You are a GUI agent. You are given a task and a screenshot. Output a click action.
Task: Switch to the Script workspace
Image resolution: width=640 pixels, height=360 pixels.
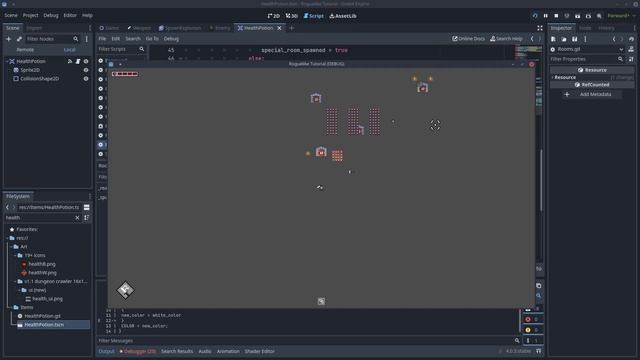tap(313, 16)
